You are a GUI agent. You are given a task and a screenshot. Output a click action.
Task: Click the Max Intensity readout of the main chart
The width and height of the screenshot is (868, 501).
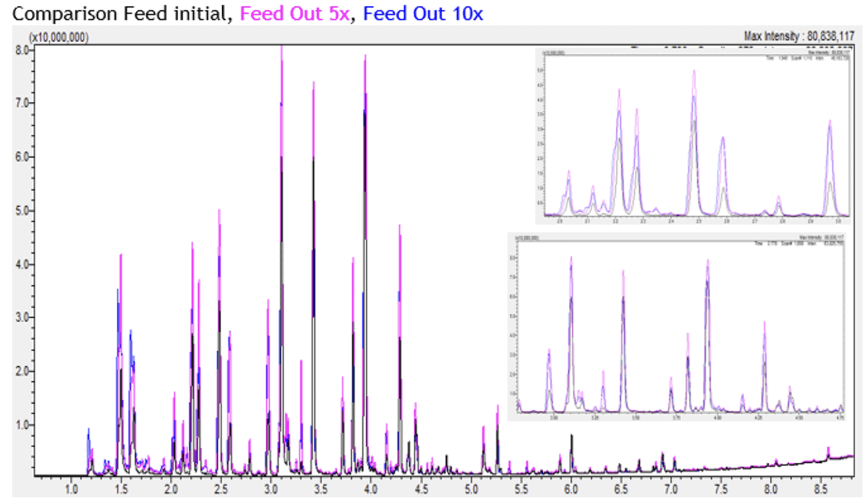coord(799,36)
